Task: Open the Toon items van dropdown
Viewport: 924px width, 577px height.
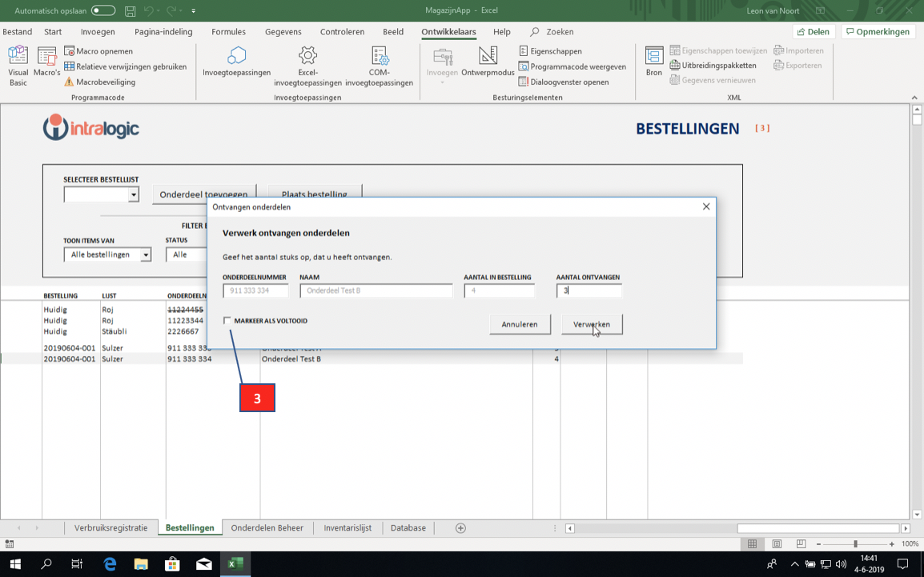Action: click(146, 254)
